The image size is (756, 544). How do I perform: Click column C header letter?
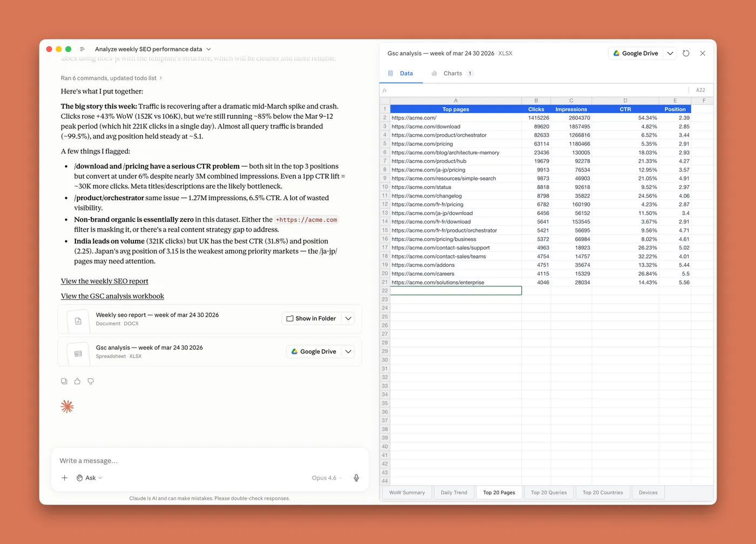click(x=571, y=101)
